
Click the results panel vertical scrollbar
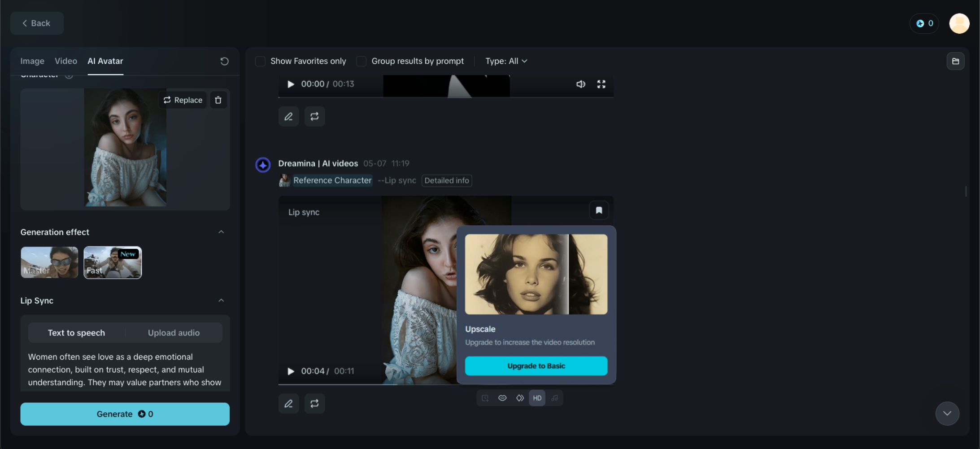point(966,191)
